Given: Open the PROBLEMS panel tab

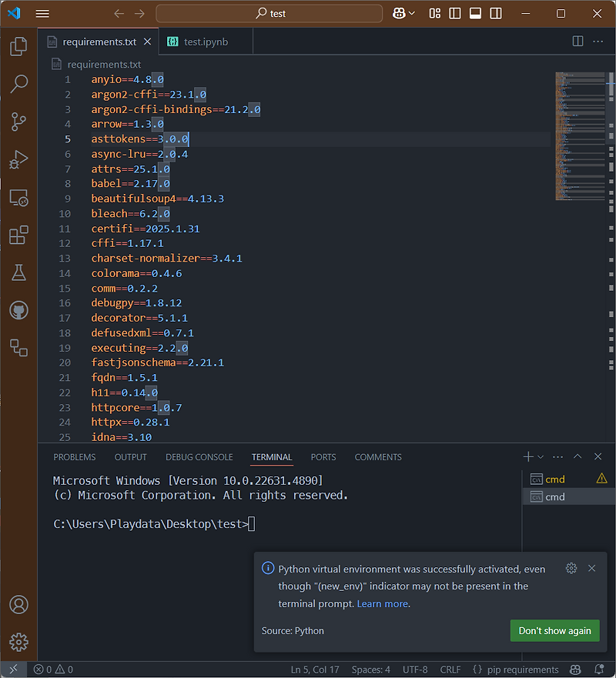Looking at the screenshot, I should [x=74, y=456].
